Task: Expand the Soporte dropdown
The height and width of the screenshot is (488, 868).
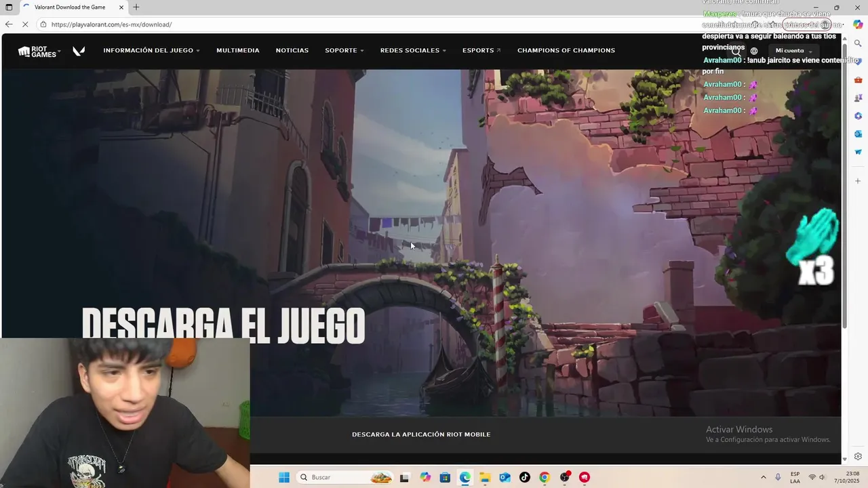Action: pos(344,50)
